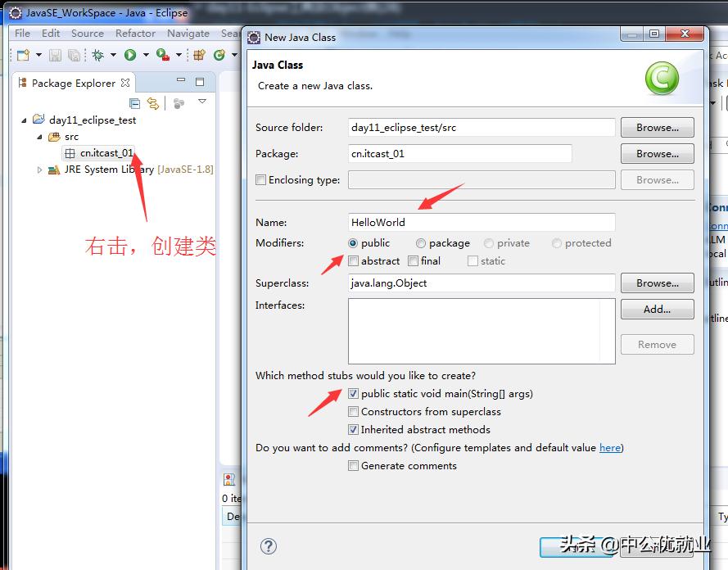
Task: Click the green Run button in toolbar
Action: pyautogui.click(x=129, y=54)
